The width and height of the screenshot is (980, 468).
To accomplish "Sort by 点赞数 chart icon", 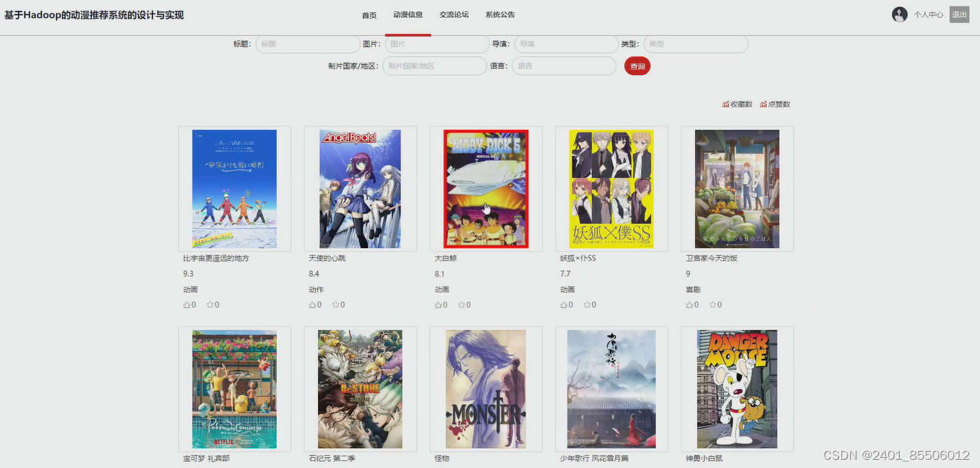I will click(x=764, y=104).
